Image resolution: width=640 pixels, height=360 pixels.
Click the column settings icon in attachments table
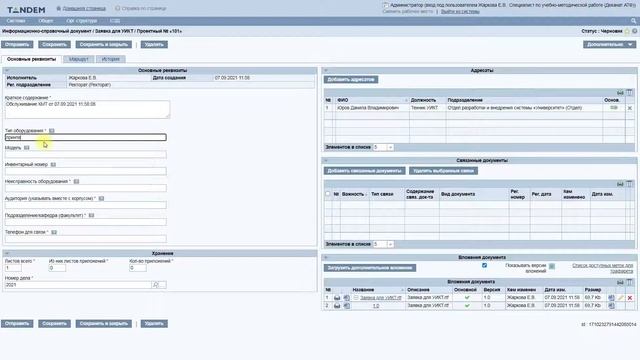tap(629, 282)
